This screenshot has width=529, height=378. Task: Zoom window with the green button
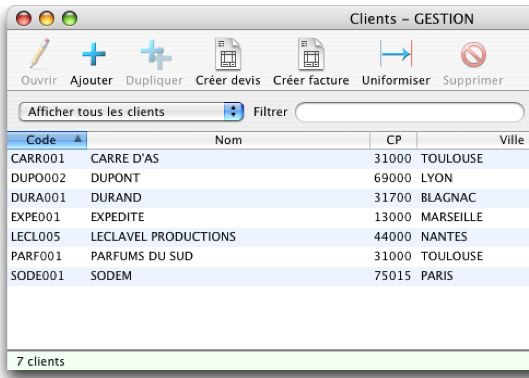point(69,18)
